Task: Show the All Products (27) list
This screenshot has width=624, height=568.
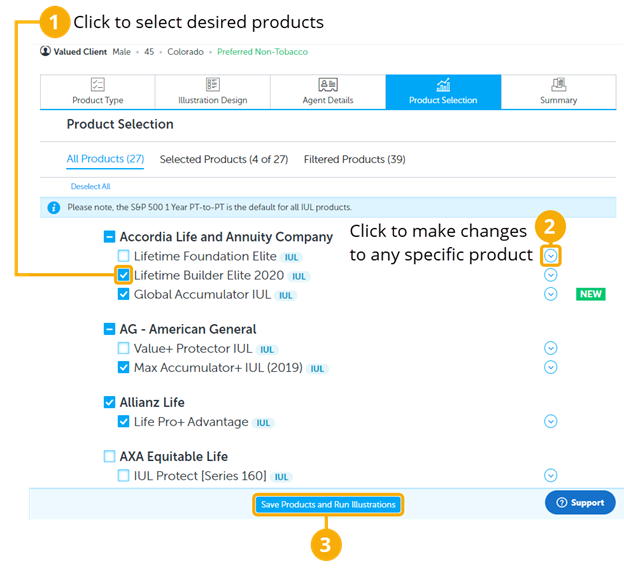Action: point(105,159)
